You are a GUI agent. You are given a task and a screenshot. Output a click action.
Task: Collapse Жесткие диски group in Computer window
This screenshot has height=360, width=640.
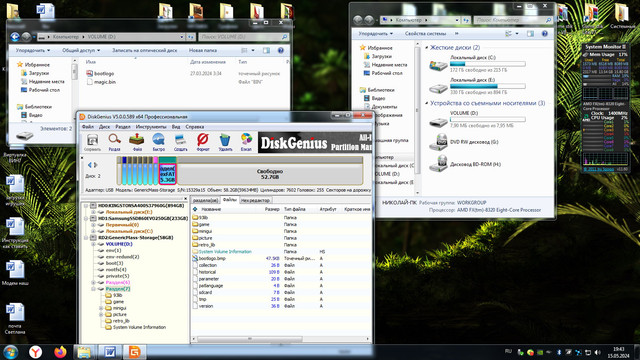(x=427, y=48)
